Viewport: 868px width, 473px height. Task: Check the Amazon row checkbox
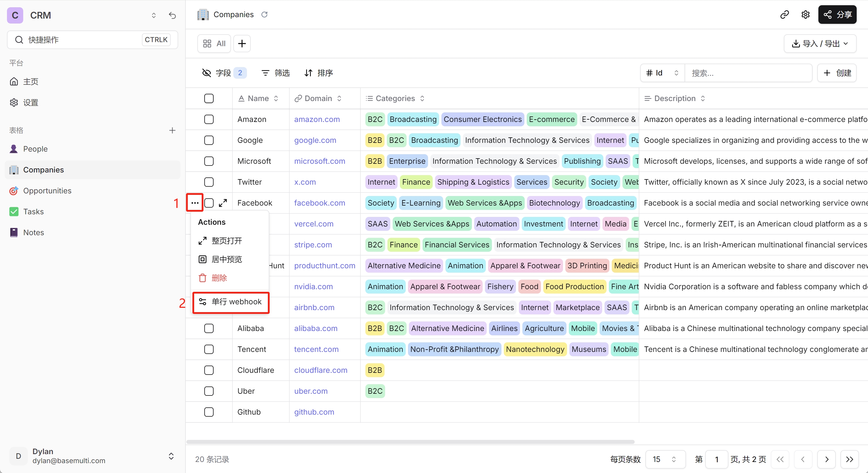pos(209,119)
